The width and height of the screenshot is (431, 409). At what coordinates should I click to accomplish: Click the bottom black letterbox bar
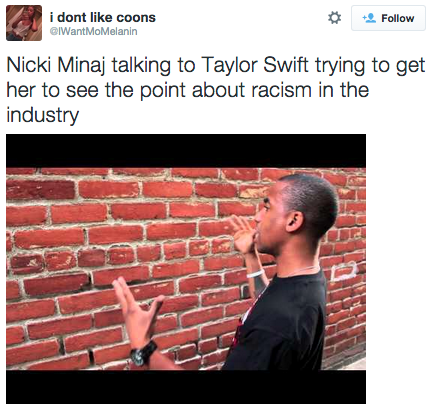coord(186,387)
